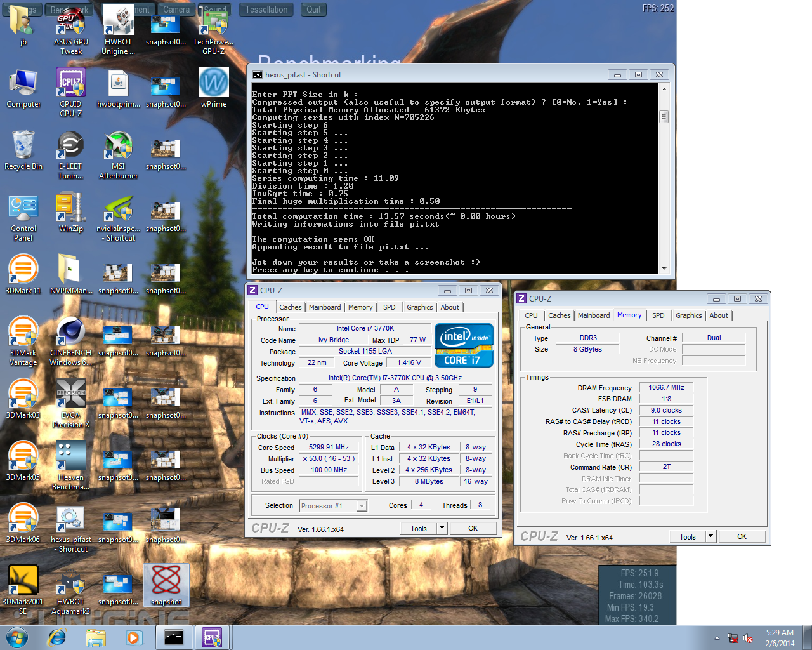Select the WinZip desktop icon
812x650 pixels.
coord(71,213)
